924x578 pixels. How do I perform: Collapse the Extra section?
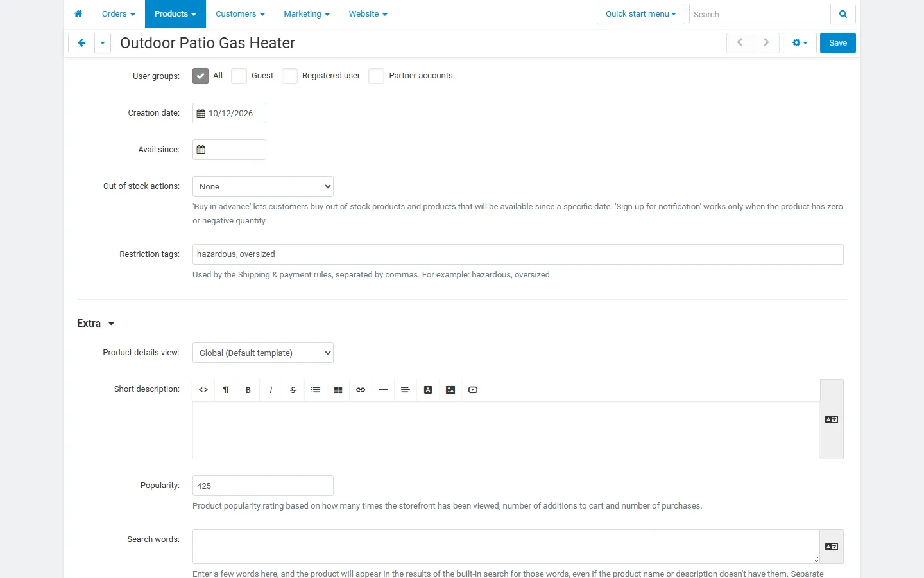click(96, 324)
